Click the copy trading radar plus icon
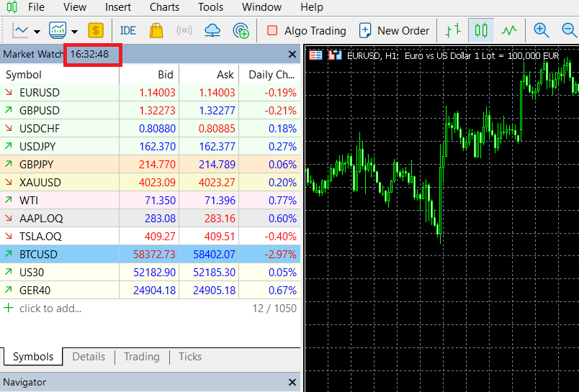Image resolution: width=579 pixels, height=392 pixels. click(x=241, y=31)
